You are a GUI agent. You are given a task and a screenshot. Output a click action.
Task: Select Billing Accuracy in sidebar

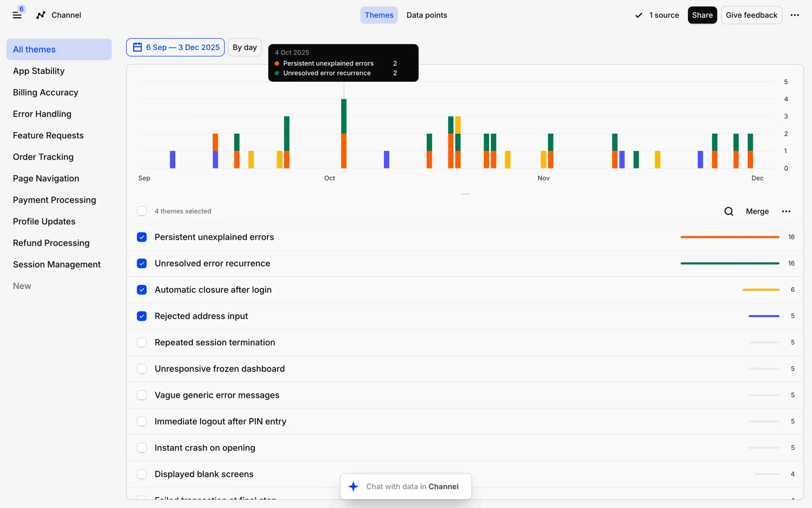click(x=45, y=92)
